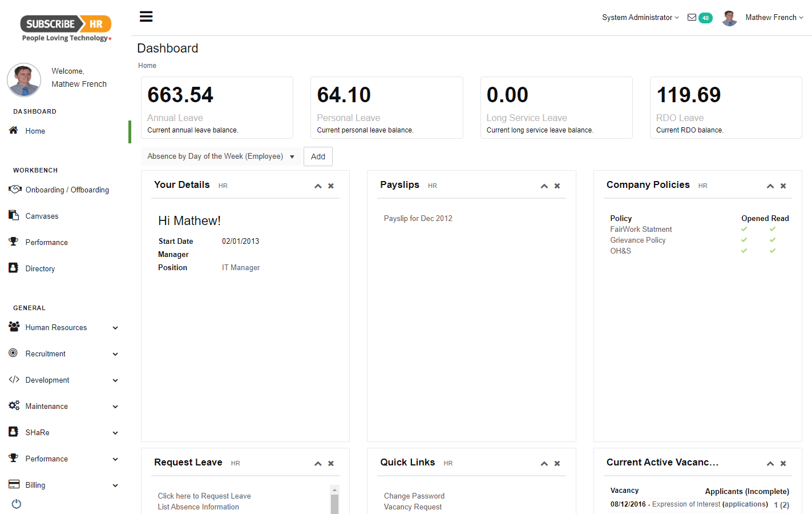Click here to Request Leave link
The height and width of the screenshot is (514, 812).
point(204,496)
